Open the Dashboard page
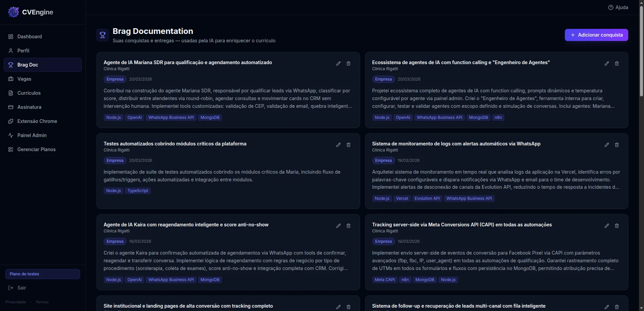Screen dimensions: 644x311 pyautogui.click(x=30, y=37)
